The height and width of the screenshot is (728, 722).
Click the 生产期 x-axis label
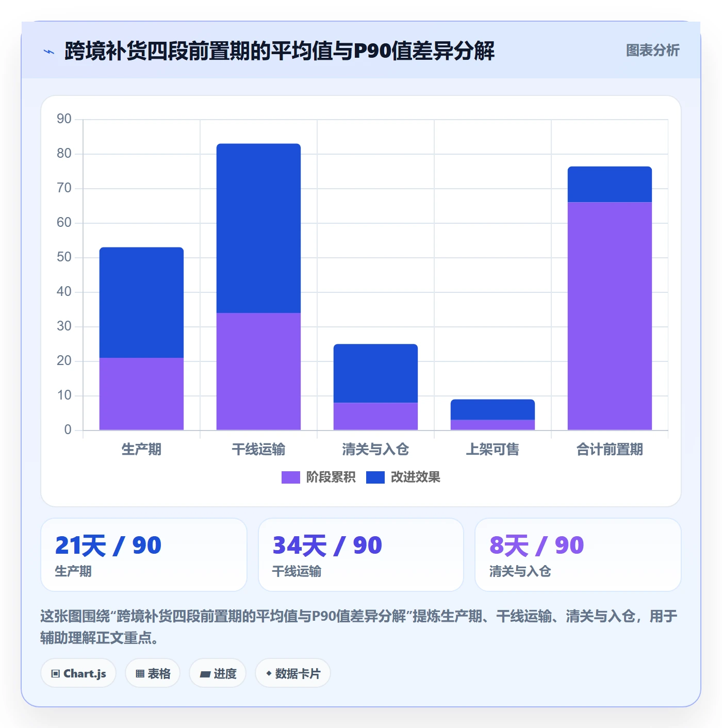point(141,450)
